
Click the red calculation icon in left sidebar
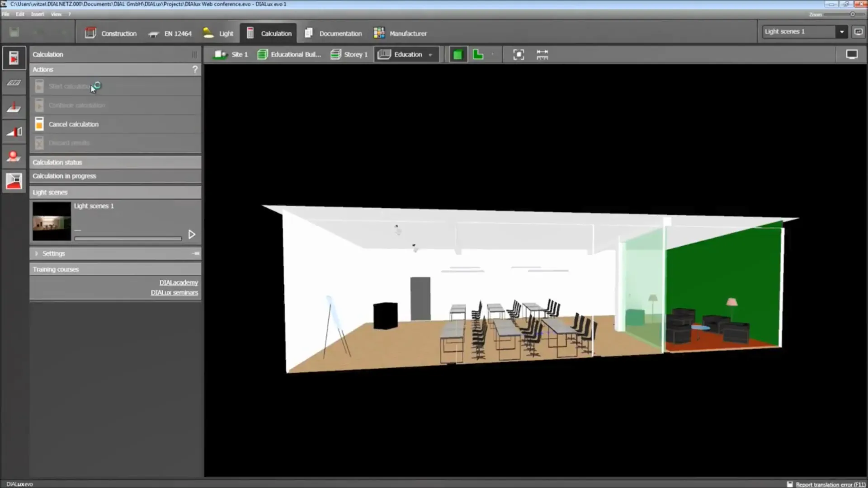[x=14, y=58]
